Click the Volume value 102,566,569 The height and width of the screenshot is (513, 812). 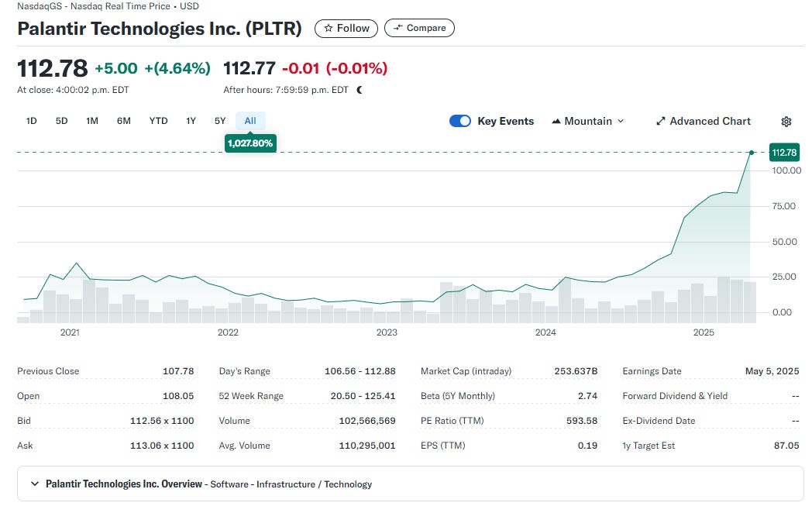pos(367,421)
